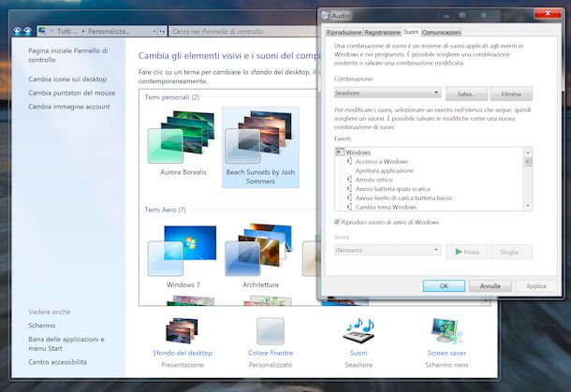Switch to the Registrazione tab
Screen dimensions: 571x392
click(x=382, y=33)
